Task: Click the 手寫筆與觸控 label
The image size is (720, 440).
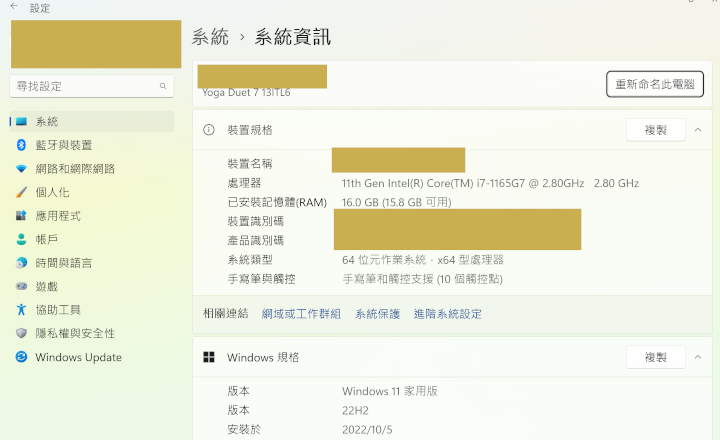Action: 261,279
